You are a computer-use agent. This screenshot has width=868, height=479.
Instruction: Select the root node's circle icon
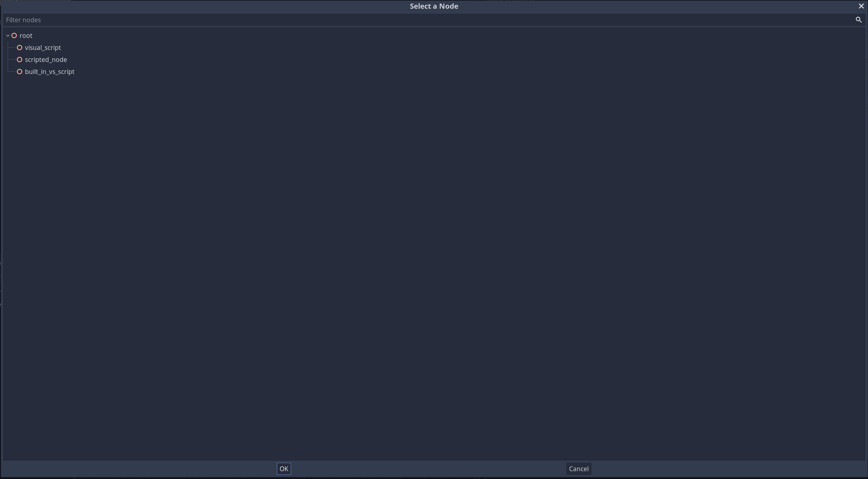click(14, 35)
